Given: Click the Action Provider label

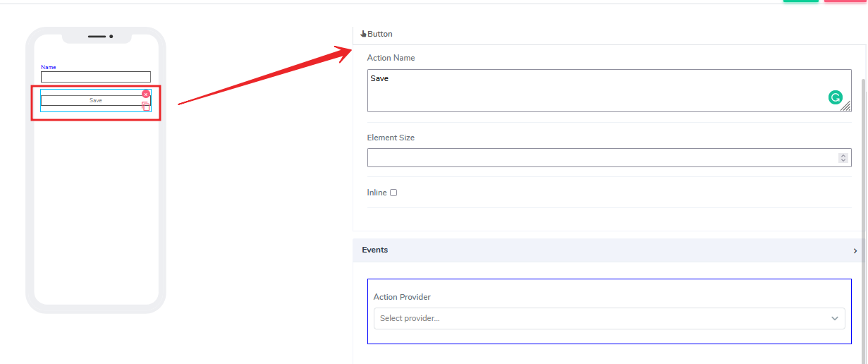Looking at the screenshot, I should pyautogui.click(x=402, y=297).
